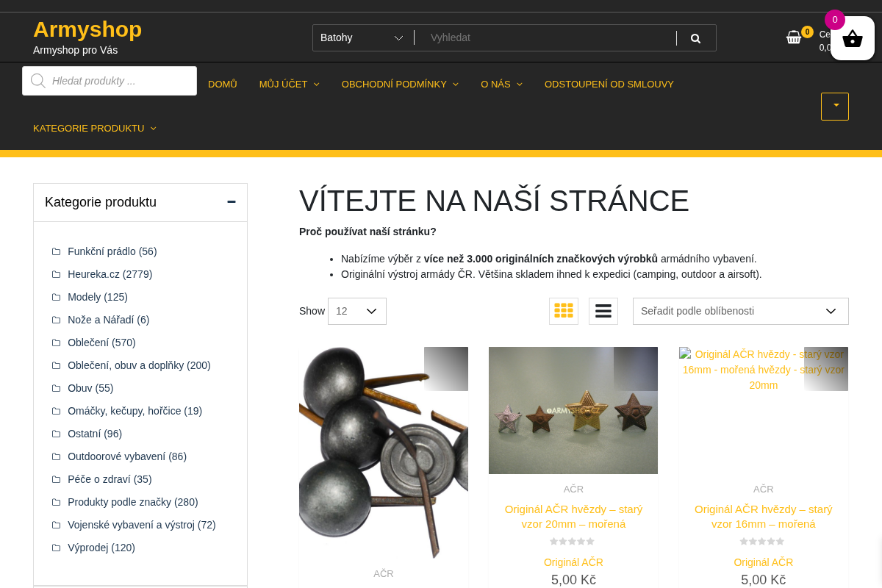Open the metal studs product thumbnail
The image size is (882, 588).
click(x=384, y=453)
